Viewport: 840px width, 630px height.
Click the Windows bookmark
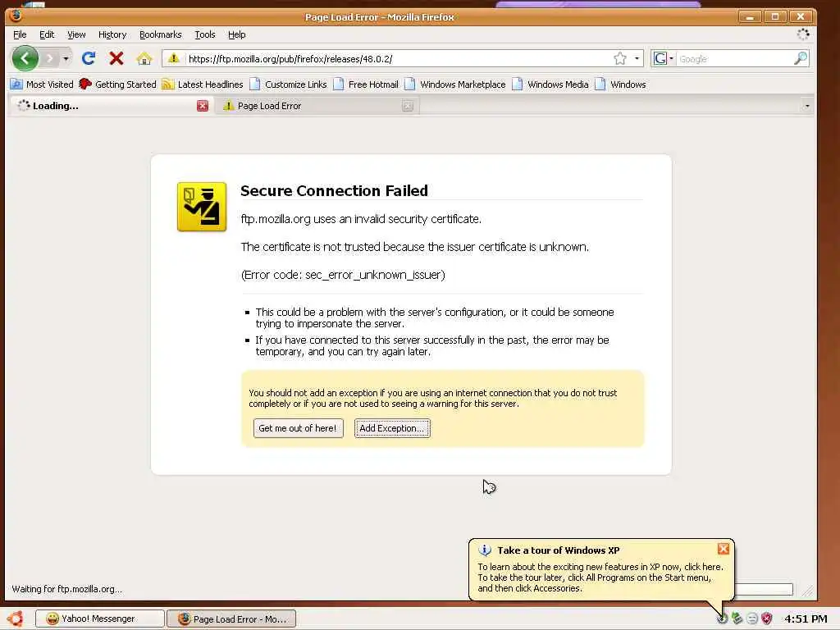point(620,84)
